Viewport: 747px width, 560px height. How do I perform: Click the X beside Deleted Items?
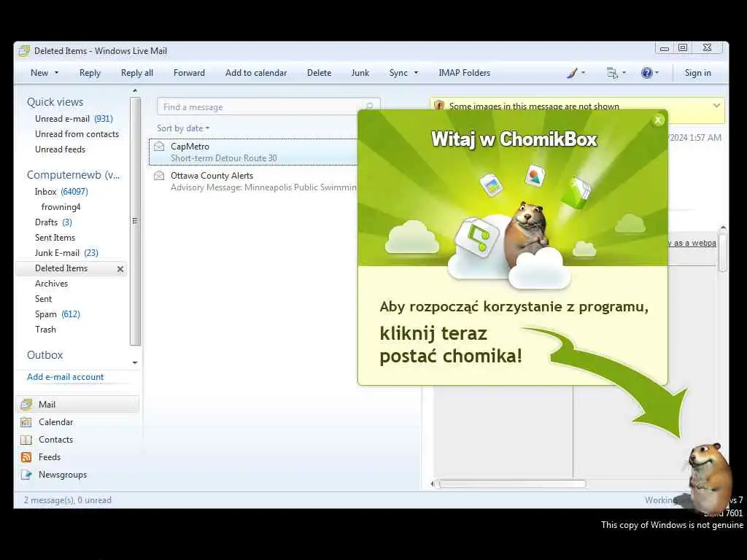[120, 269]
